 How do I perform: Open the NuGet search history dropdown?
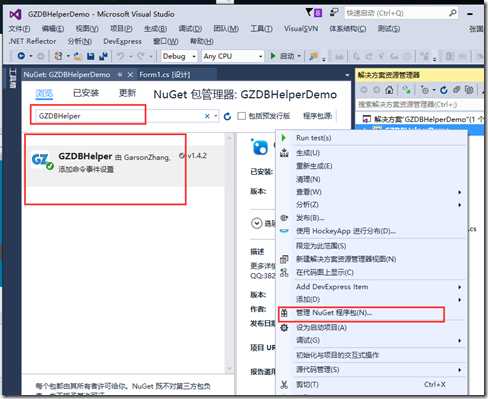216,116
